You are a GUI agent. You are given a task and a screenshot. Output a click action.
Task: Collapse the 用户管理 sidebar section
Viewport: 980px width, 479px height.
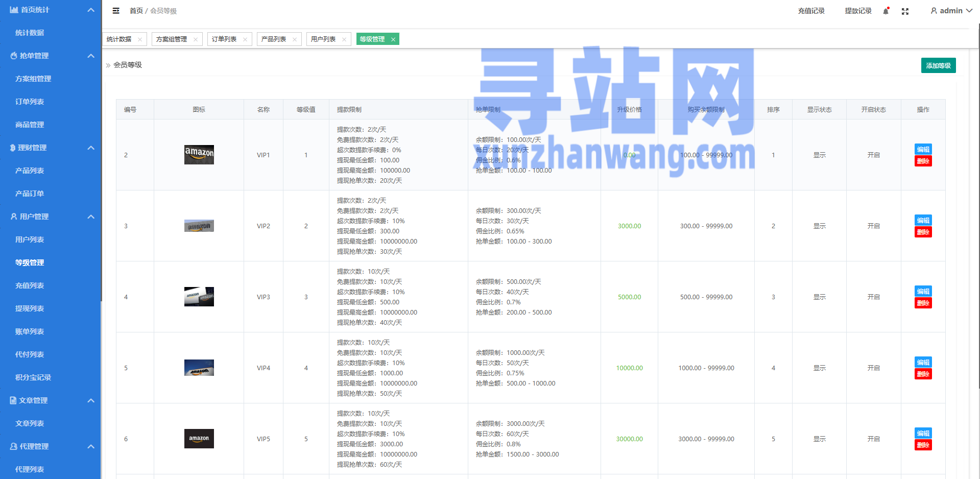click(91, 217)
